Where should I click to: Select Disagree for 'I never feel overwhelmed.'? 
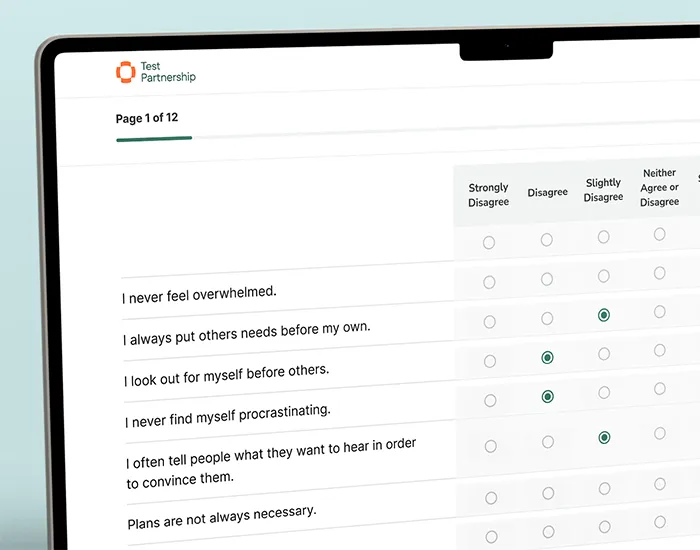point(547,279)
